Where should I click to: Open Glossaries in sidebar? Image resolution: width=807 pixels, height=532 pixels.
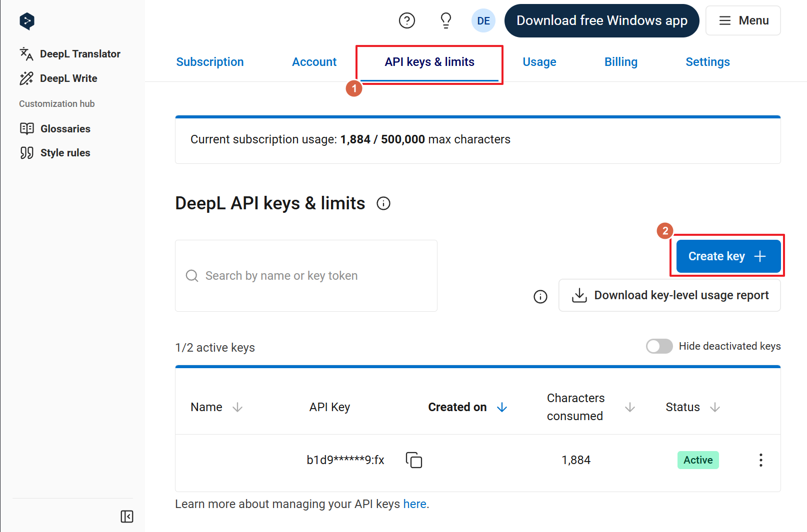coord(55,128)
